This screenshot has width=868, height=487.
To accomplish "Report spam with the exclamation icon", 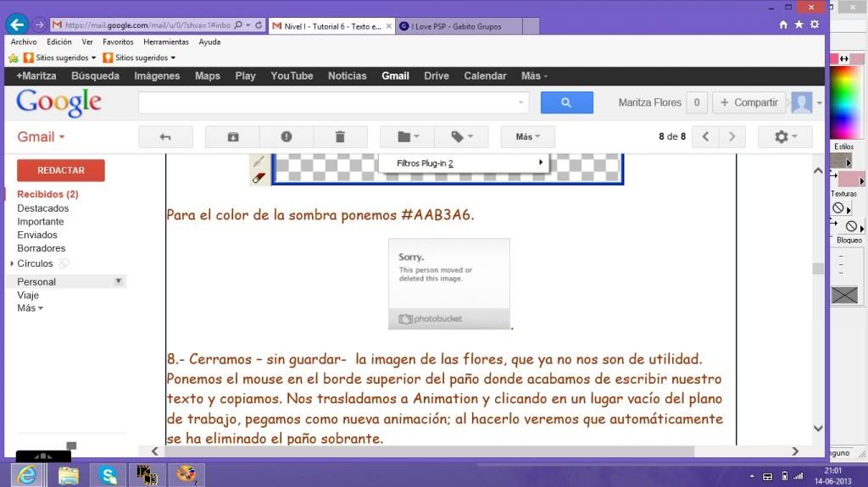I will (x=287, y=136).
